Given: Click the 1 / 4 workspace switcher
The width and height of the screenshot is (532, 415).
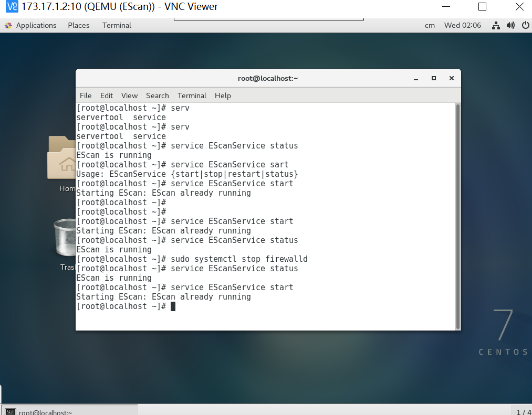Looking at the screenshot, I should point(523,412).
